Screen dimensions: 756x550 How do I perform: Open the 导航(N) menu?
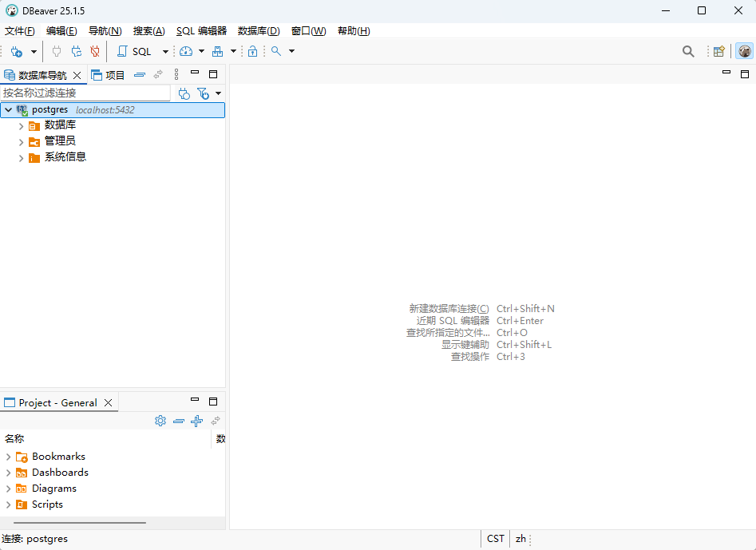tap(105, 31)
